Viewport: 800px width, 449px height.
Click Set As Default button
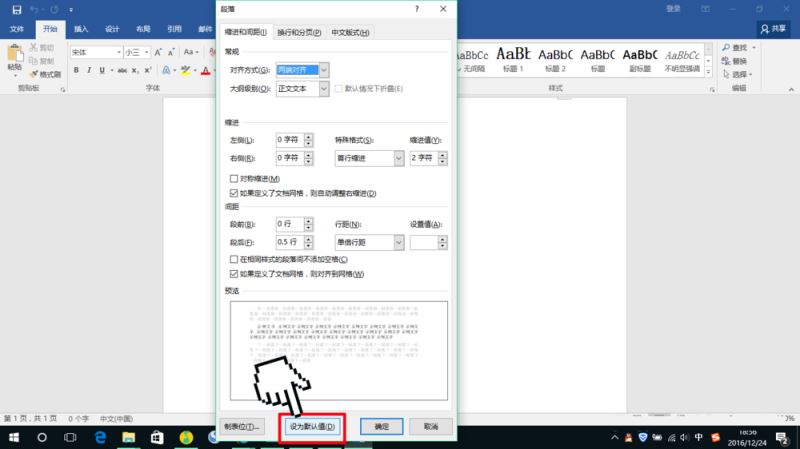(x=312, y=427)
